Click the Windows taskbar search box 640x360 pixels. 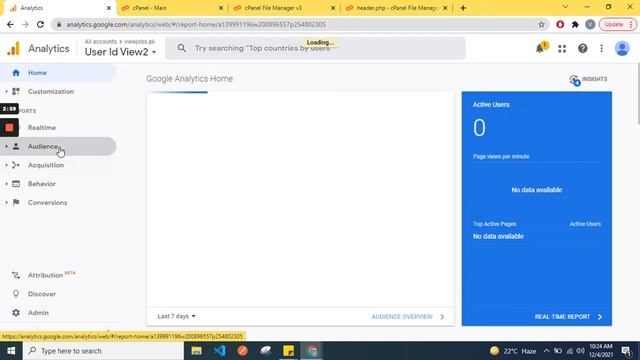click(x=104, y=351)
